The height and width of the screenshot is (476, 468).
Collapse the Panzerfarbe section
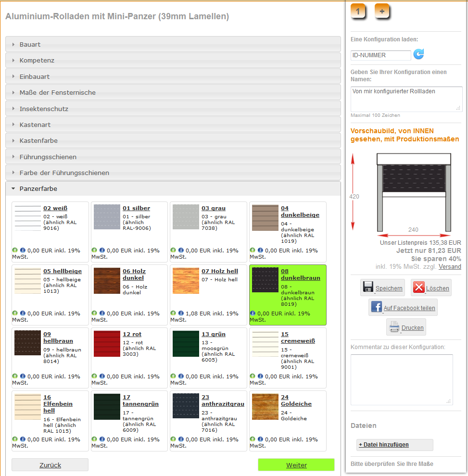[x=173, y=188]
